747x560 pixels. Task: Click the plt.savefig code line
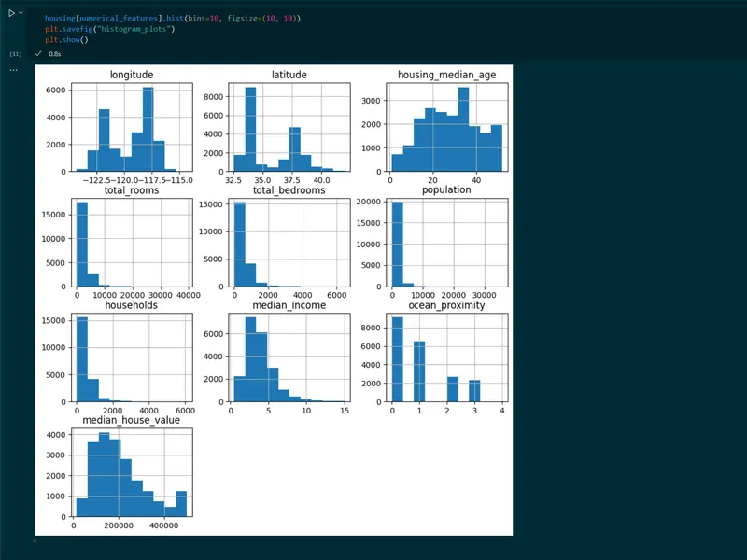[110, 29]
